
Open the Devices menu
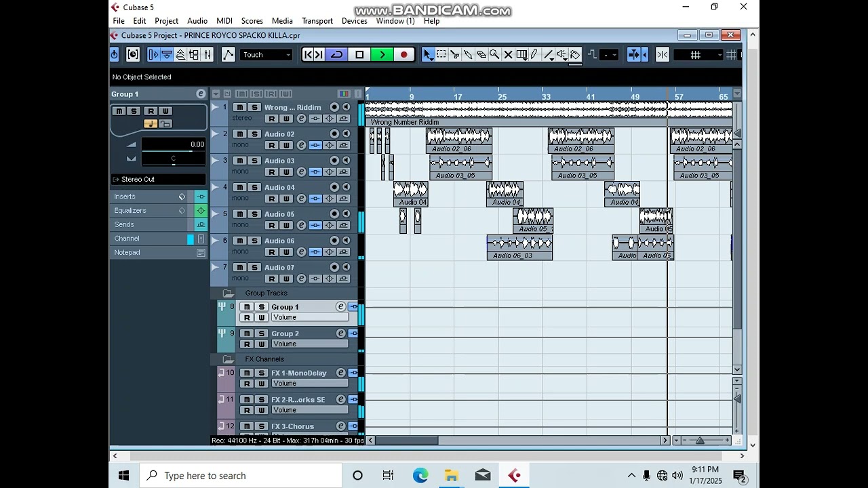click(355, 21)
